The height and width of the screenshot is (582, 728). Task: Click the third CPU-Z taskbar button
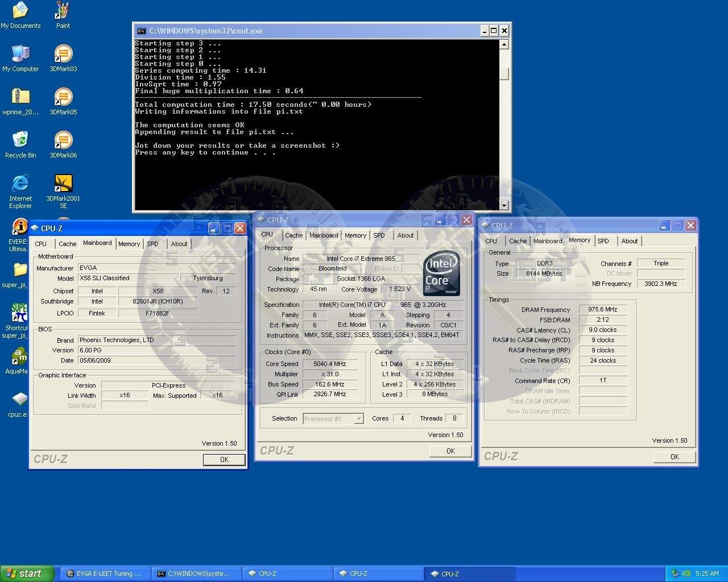[x=470, y=573]
